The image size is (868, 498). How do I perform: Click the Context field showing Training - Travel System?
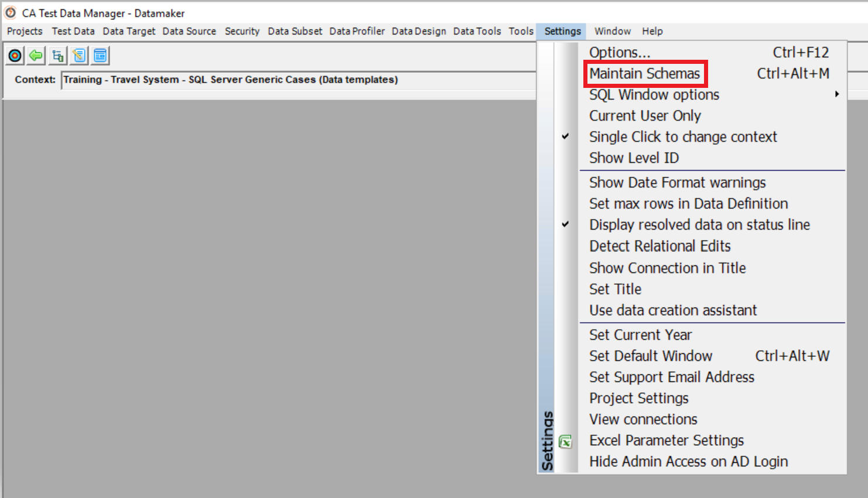tap(299, 80)
